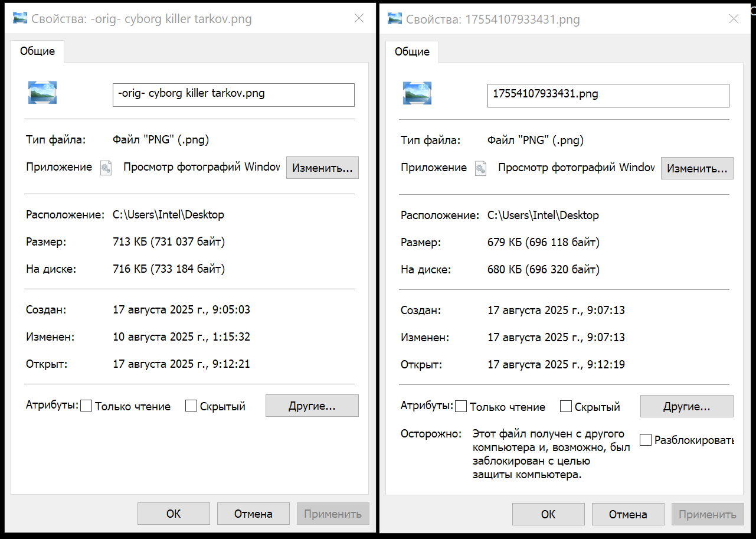Open Другие... attributes in the right dialog
The height and width of the screenshot is (539, 756).
[686, 407]
